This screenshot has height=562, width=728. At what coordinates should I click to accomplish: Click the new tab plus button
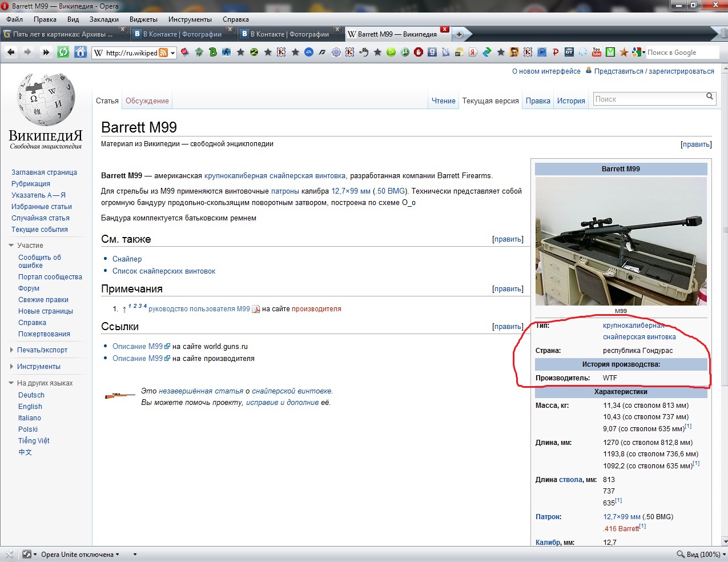coord(458,34)
